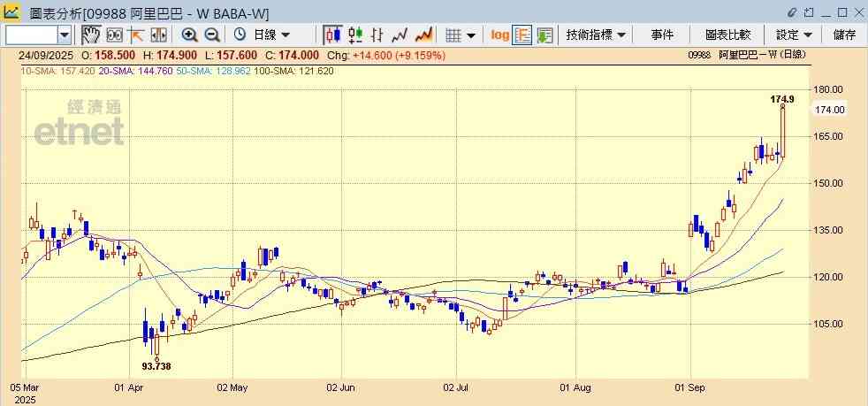Click the 165.00 price axis label
This screenshot has width=868, height=406.
click(829, 136)
